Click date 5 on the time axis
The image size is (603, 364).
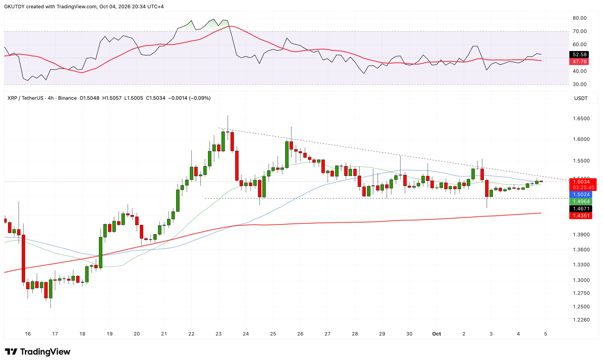pos(545,334)
